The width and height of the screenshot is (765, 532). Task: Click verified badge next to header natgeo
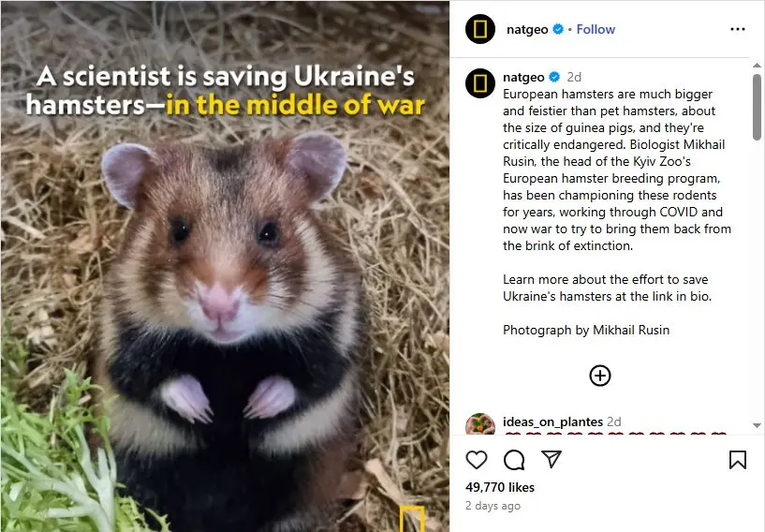[x=558, y=29]
